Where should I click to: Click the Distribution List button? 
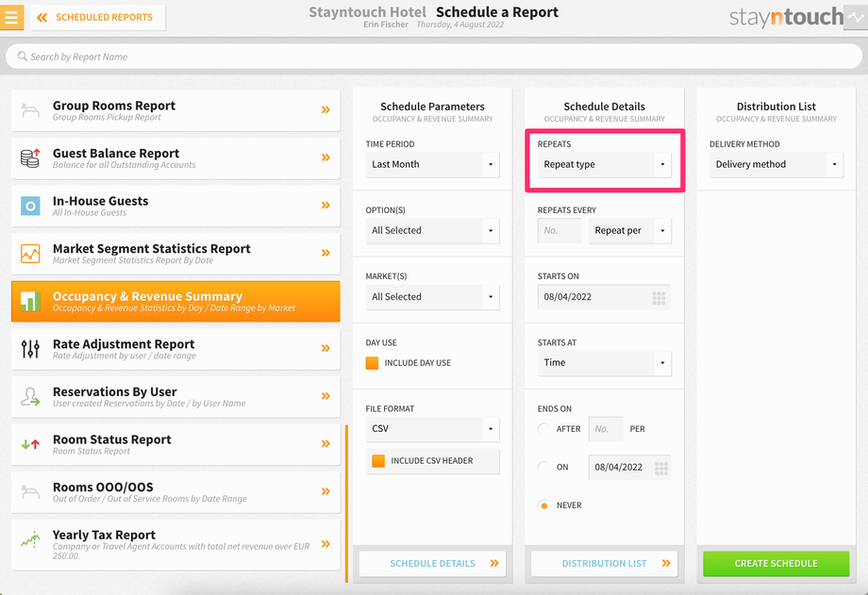[605, 564]
